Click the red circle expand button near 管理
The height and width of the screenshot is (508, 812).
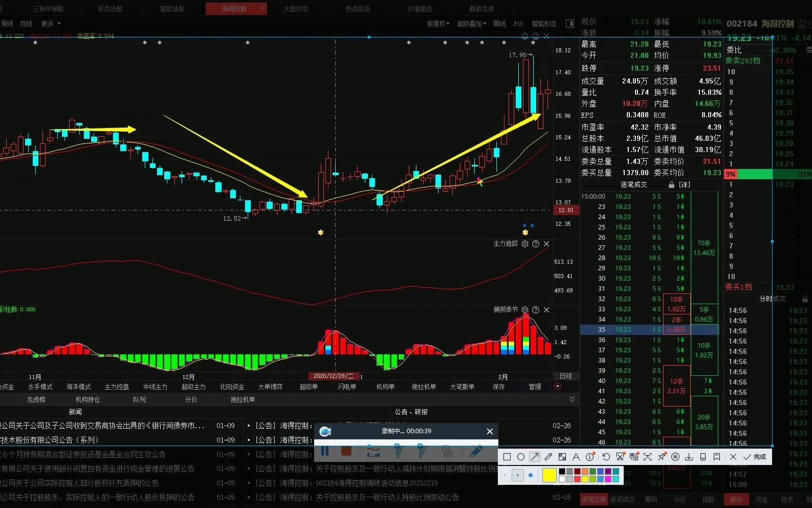click(558, 387)
